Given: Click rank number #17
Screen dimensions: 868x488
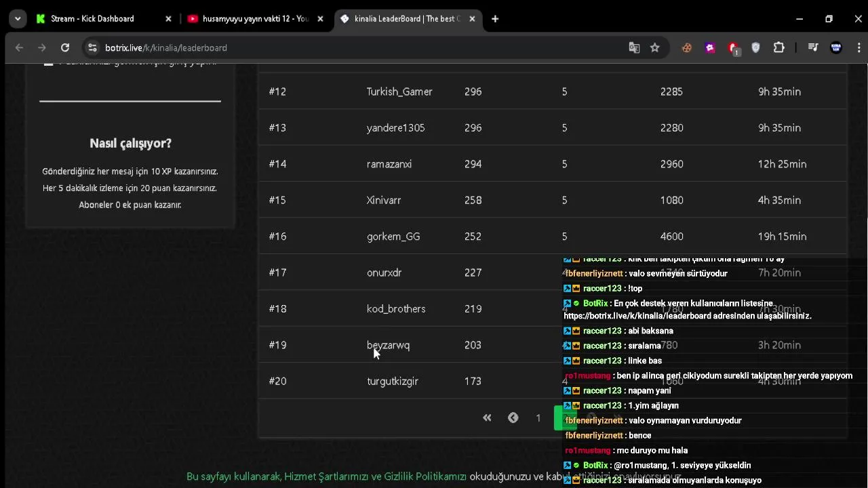Looking at the screenshot, I should click(x=277, y=272).
